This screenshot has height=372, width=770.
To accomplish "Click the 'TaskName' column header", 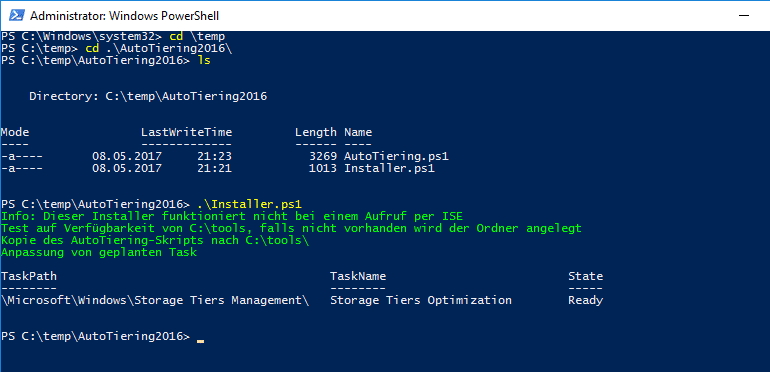I will click(x=358, y=276).
